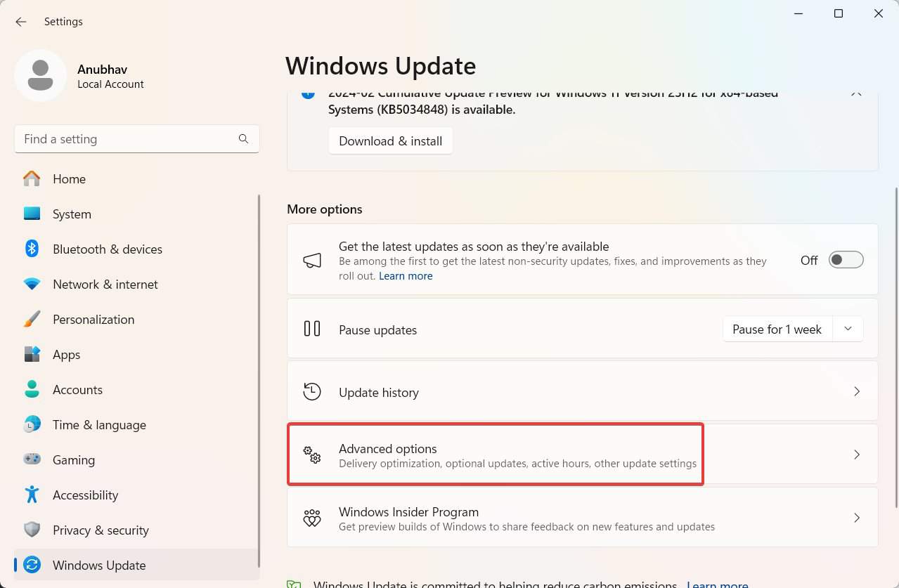This screenshot has height=588, width=899.
Task: Open Windows Insider Program via its chevron
Action: (856, 518)
